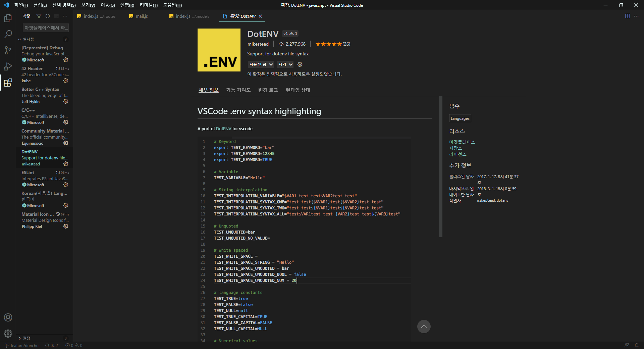This screenshot has width=644, height=349.
Task: Open the 선택 영역 menu
Action: (x=64, y=5)
